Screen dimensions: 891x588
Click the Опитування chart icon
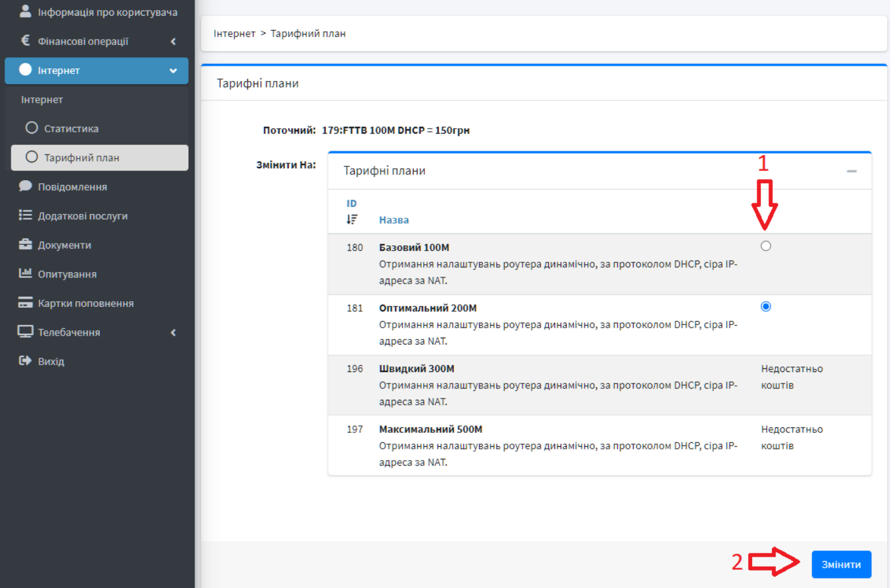[24, 274]
